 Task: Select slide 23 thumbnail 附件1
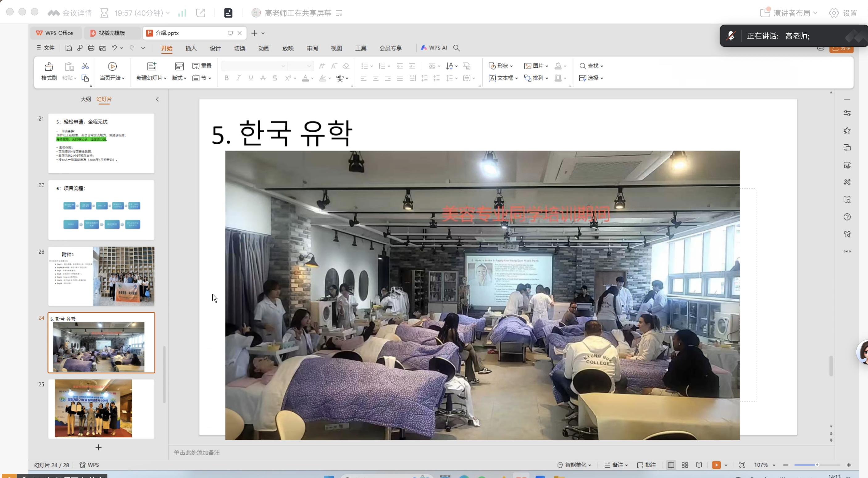(x=101, y=276)
